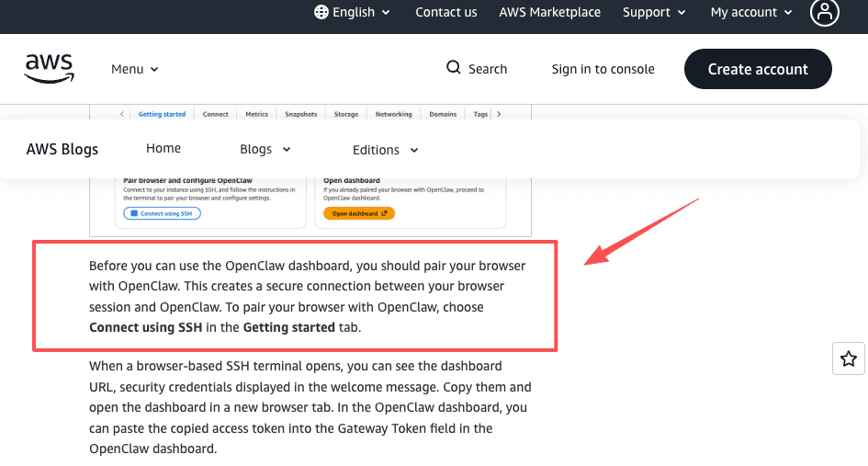This screenshot has height=466, width=868.
Task: Click the Connect tab in the image
Action: tap(215, 114)
